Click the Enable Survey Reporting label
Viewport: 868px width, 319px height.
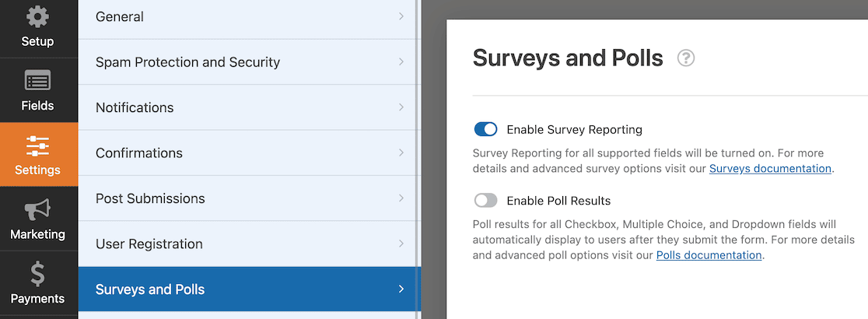coord(575,130)
